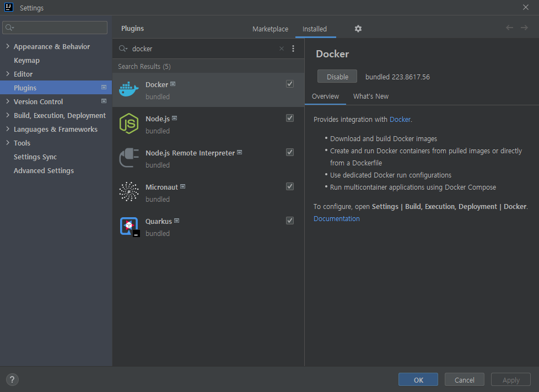Focus the settings search field
Screen dimensions: 539x392
55,28
